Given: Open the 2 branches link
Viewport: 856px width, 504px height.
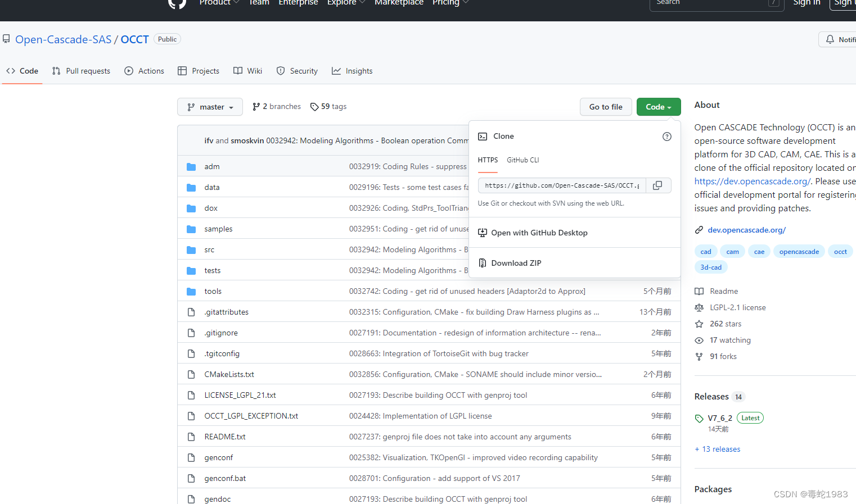Looking at the screenshot, I should tap(277, 107).
